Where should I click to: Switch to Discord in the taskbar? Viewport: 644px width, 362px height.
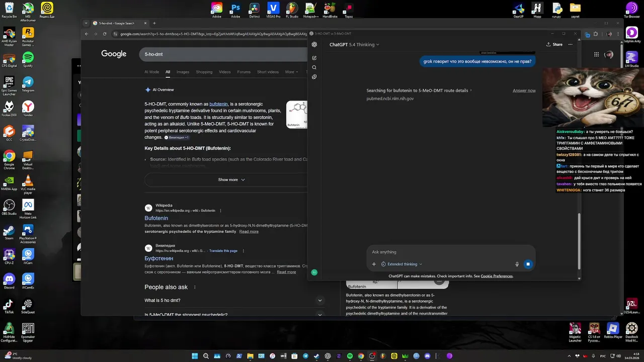(427, 356)
